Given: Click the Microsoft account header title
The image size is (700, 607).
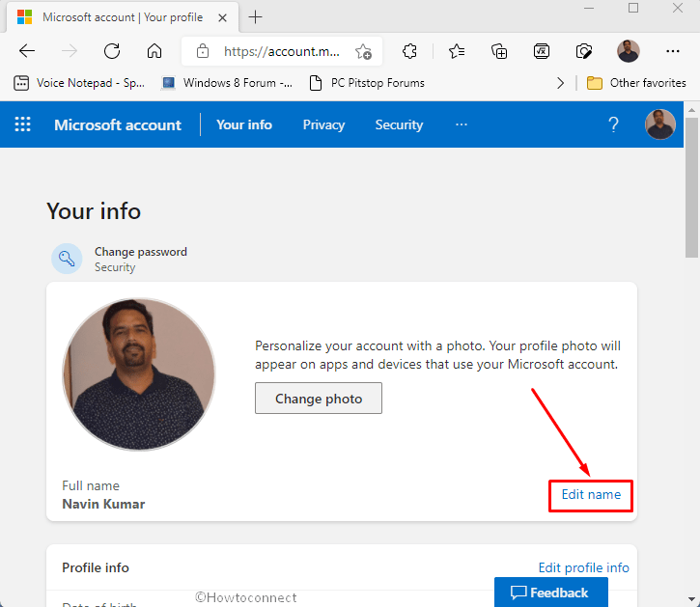Looking at the screenshot, I should pos(118,125).
